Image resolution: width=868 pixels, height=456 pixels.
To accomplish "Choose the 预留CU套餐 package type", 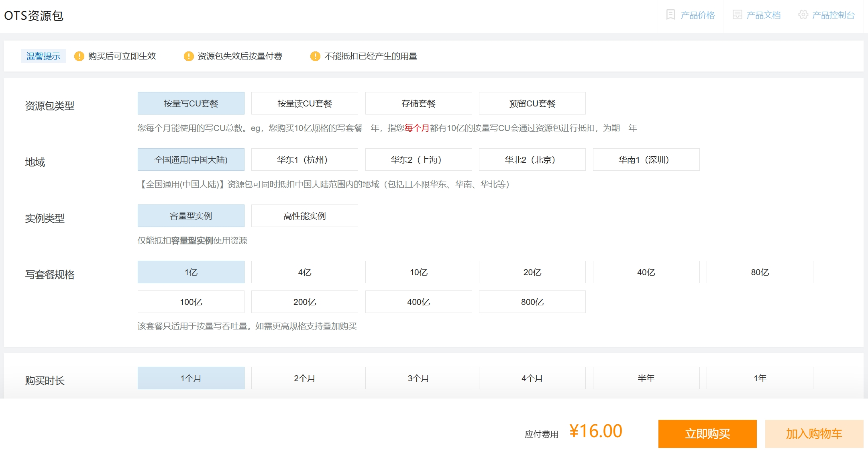I will click(532, 103).
